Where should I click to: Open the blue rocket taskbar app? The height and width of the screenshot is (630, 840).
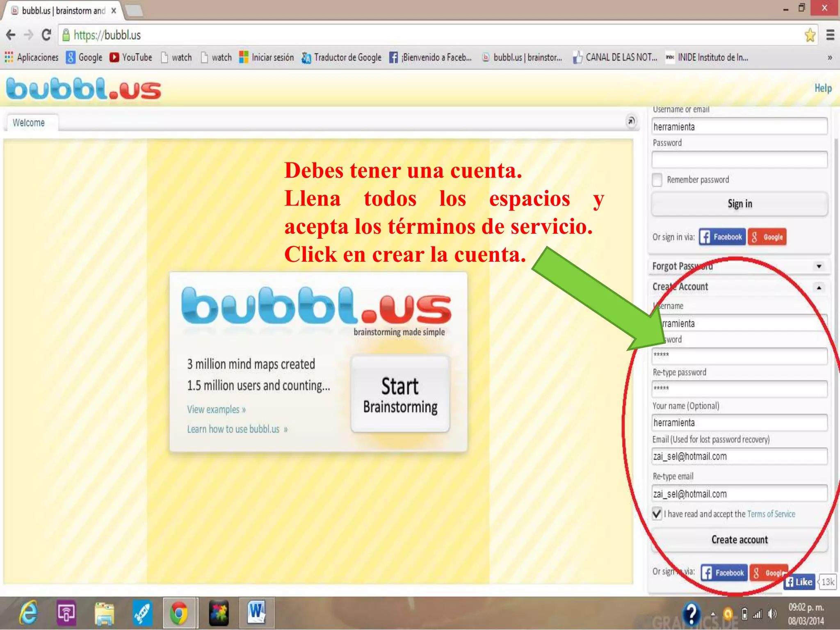click(142, 614)
